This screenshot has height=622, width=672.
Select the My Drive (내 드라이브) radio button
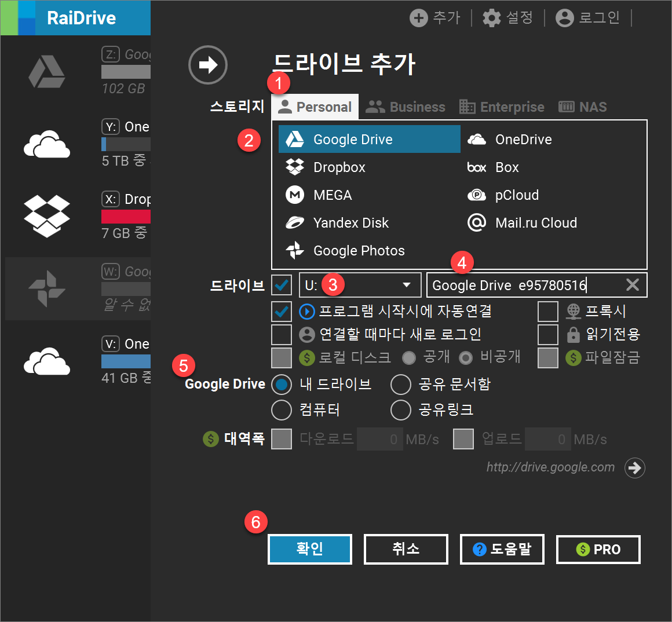pos(282,385)
